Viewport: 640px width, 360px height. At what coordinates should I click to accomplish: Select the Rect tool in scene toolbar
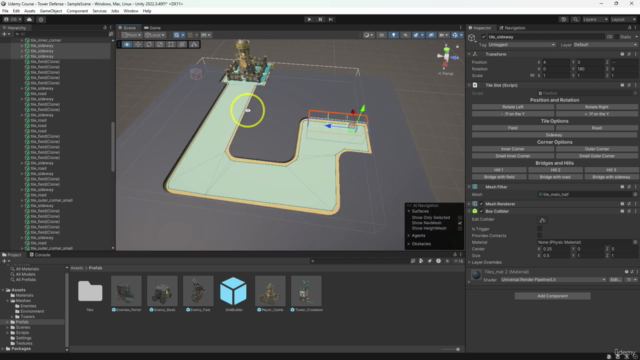pyautogui.click(x=171, y=44)
